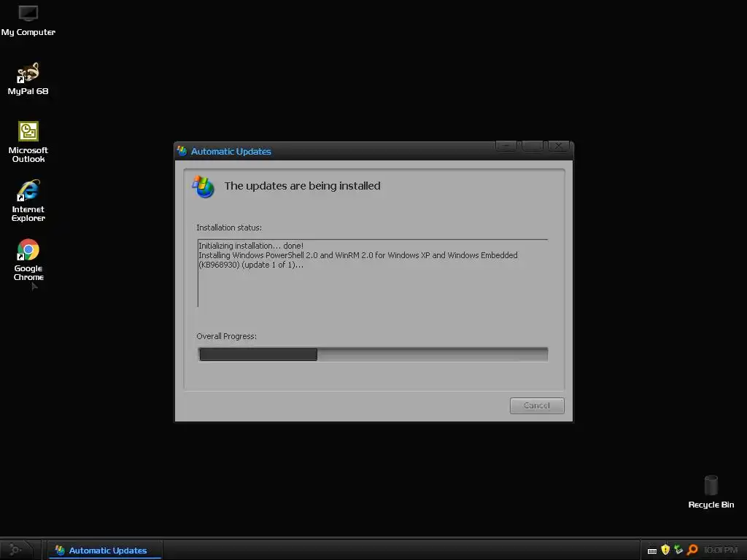Close the Automatic Updates dialog
The height and width of the screenshot is (560, 747).
(558, 146)
